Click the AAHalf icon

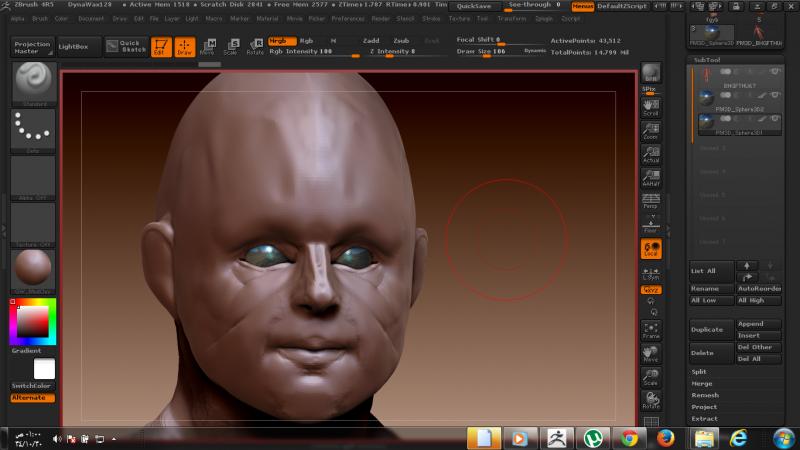(x=651, y=178)
